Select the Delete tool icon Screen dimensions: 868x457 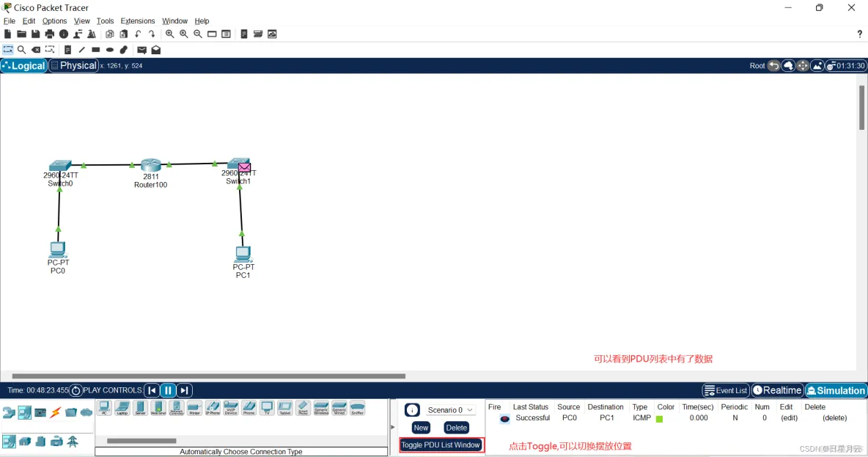point(36,50)
